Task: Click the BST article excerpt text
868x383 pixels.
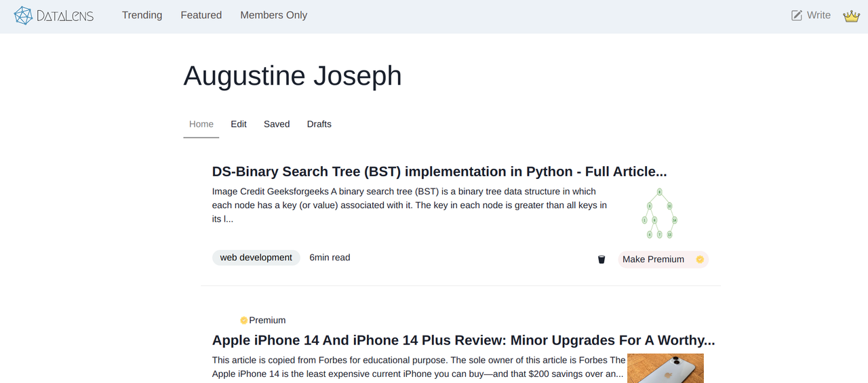Action: click(x=410, y=205)
